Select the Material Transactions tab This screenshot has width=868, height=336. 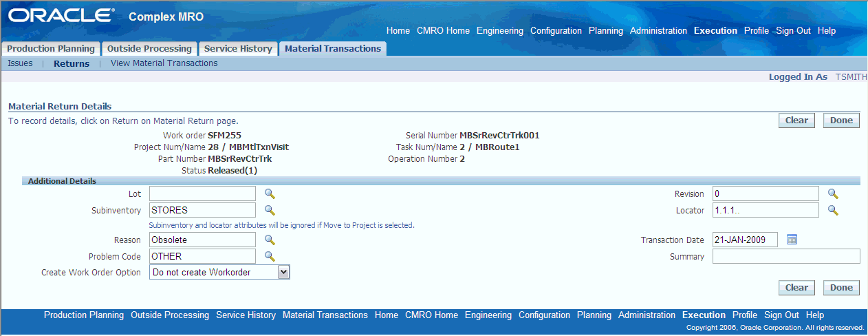pyautogui.click(x=333, y=49)
